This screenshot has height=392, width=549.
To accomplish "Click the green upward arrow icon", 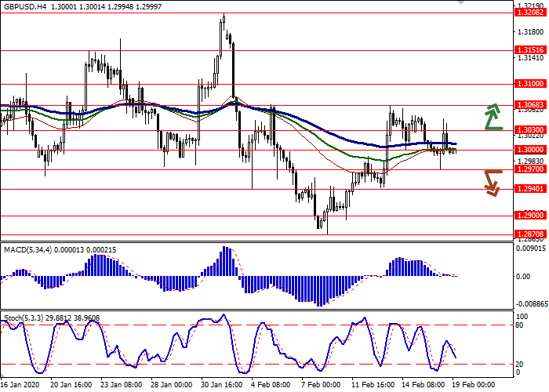I will pyautogui.click(x=492, y=116).
